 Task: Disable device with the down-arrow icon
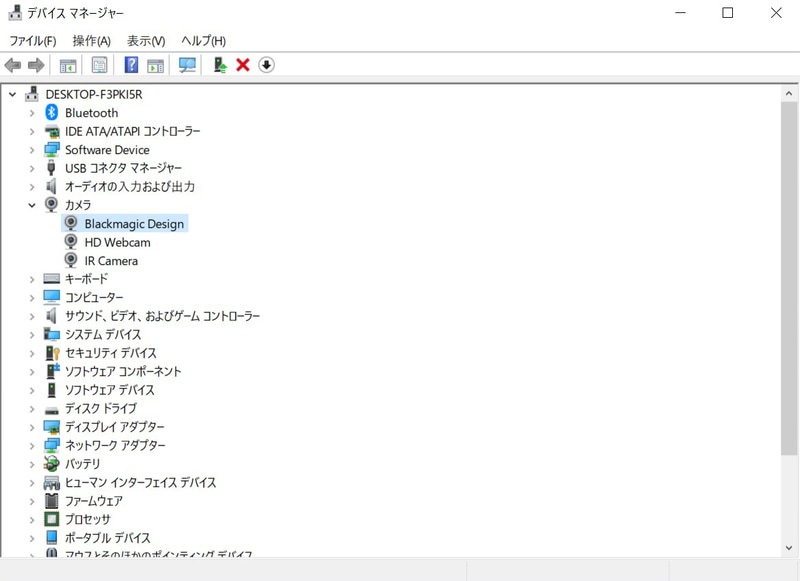(264, 65)
